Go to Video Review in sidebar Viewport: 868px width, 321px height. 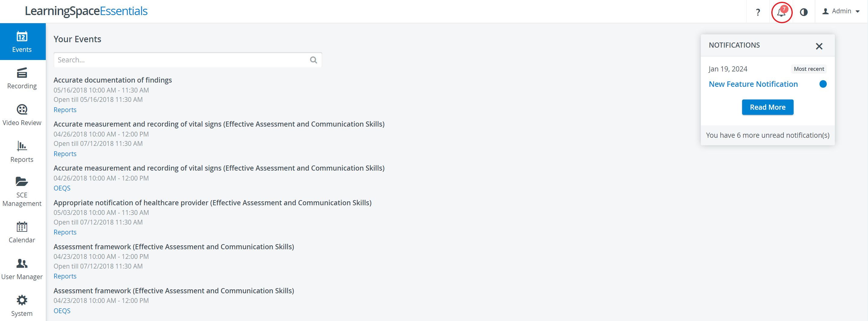click(22, 115)
